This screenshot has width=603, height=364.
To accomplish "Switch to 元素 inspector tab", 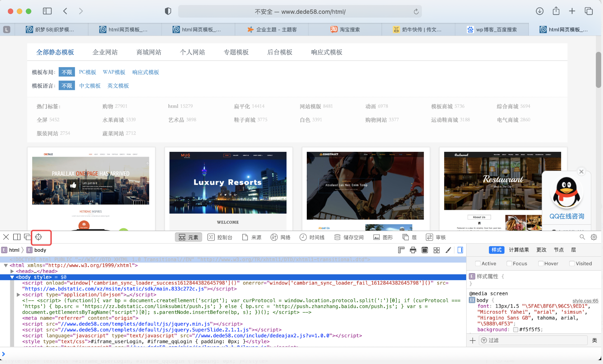I will tap(188, 237).
